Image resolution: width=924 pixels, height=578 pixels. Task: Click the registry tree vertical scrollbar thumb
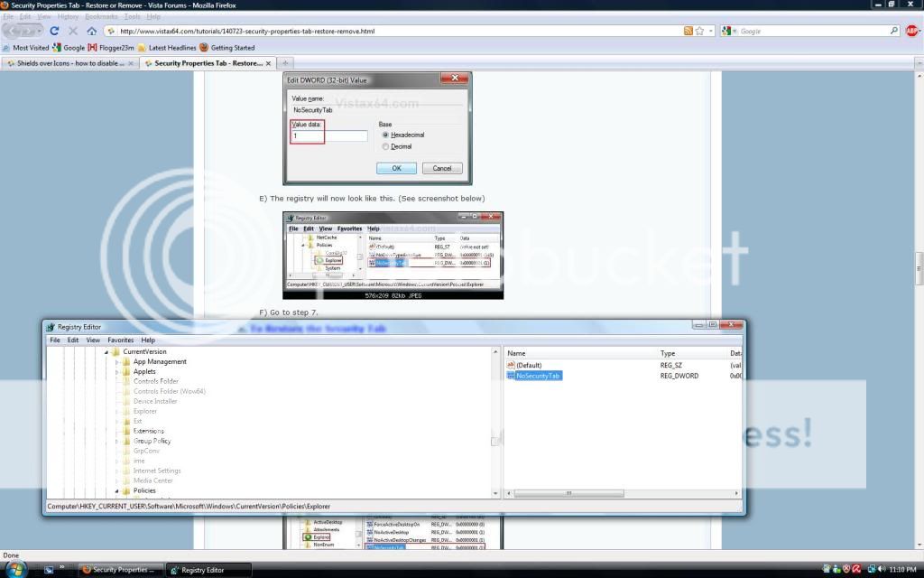click(494, 441)
